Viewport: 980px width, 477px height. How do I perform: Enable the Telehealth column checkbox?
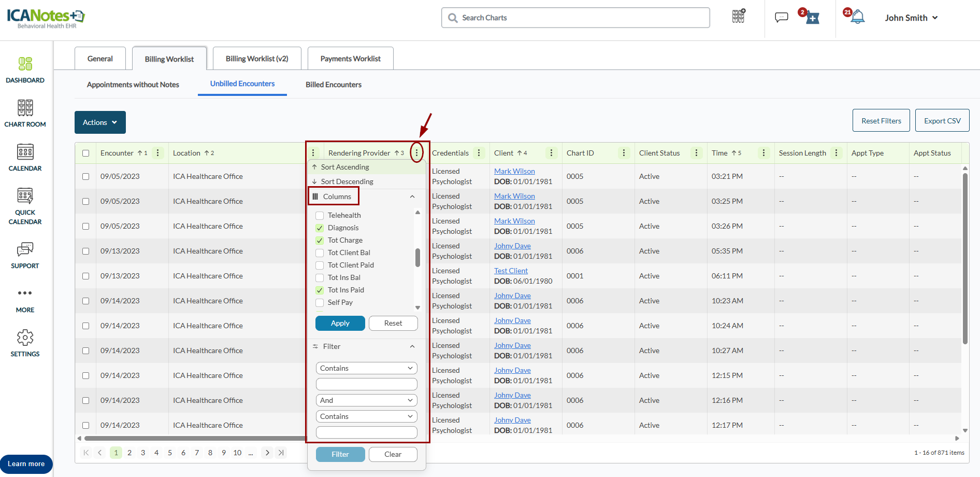(x=320, y=216)
